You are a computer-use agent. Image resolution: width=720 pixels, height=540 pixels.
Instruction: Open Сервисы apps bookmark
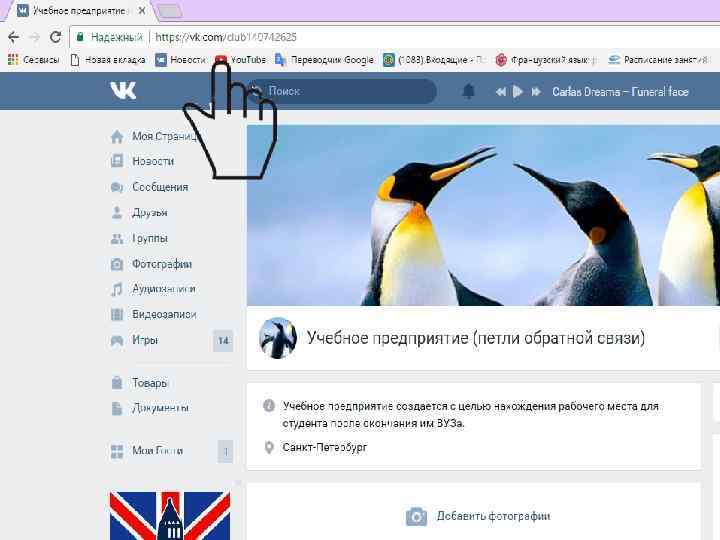pyautogui.click(x=34, y=60)
